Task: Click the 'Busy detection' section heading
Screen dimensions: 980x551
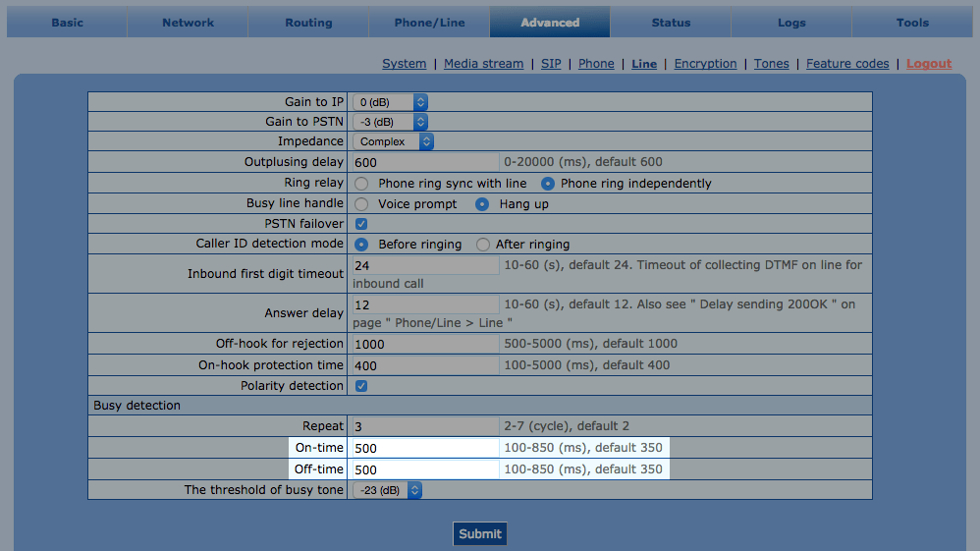Action: click(136, 406)
